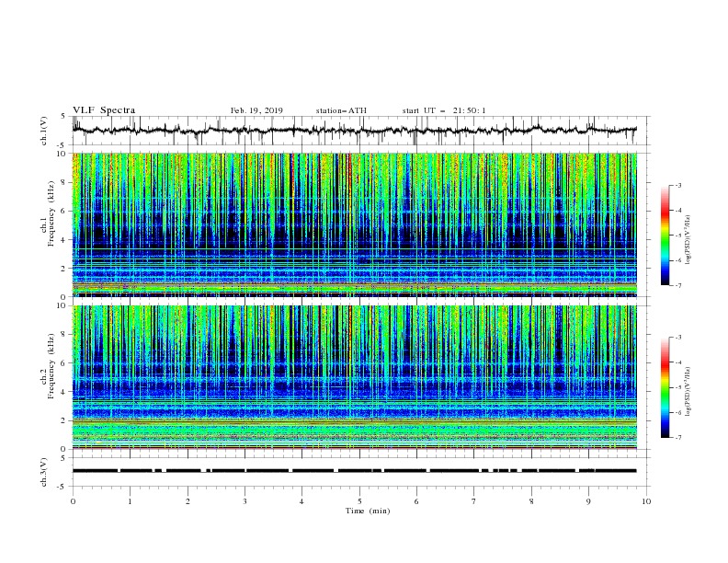Click the ch.2 'Frequency (kHz)' axis label
This screenshot has height=563, width=728.
[51, 366]
